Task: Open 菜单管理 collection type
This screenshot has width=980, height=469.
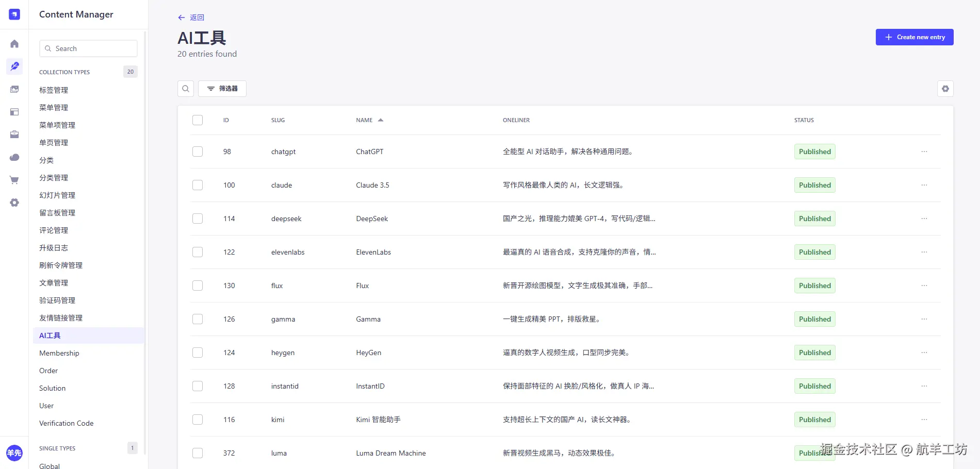Action: click(x=54, y=108)
